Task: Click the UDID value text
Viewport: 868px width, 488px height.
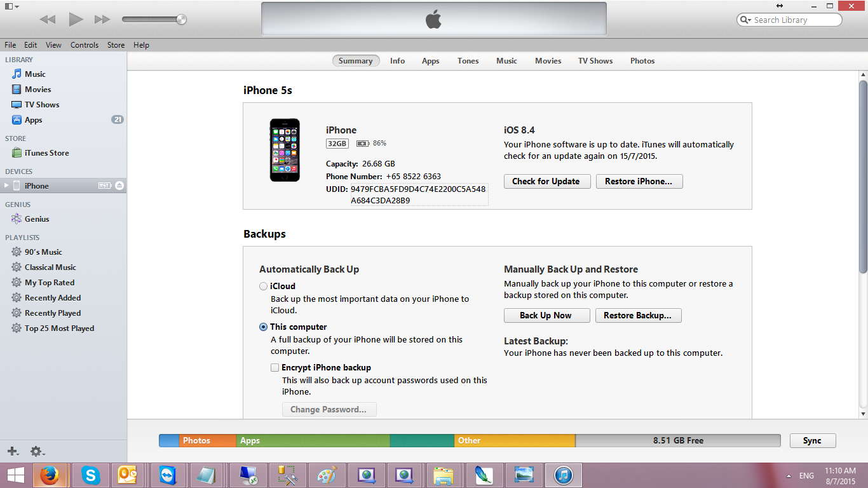Action: click(x=419, y=195)
